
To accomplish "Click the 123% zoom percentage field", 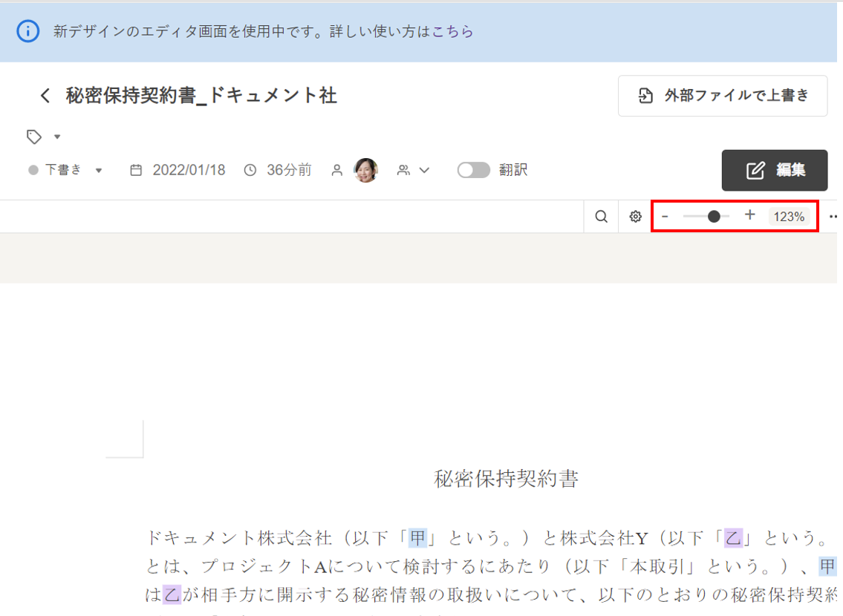I will (x=789, y=217).
